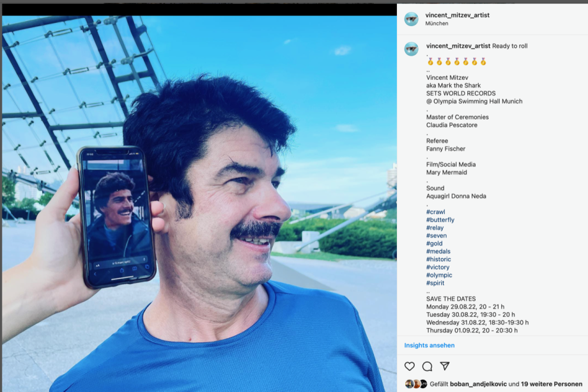The image size is (588, 392).
Task: Open the #butterfly hashtag
Action: pyautogui.click(x=440, y=220)
